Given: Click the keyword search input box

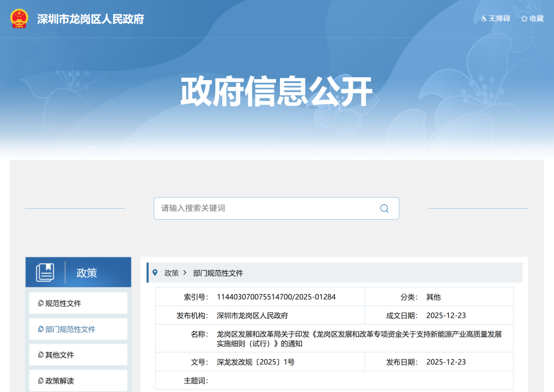Looking at the screenshot, I should [x=260, y=208].
